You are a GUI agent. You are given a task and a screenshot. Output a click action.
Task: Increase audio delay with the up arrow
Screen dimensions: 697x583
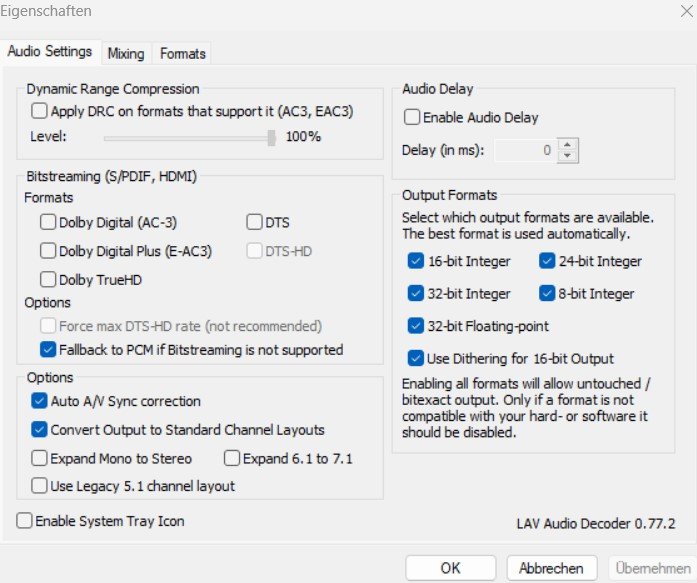tap(569, 145)
